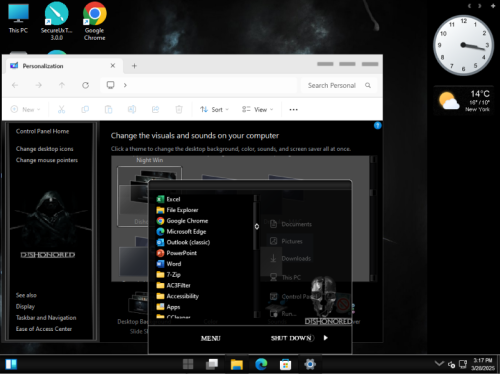Click the Delete trash icon in the toolbar

tap(179, 109)
